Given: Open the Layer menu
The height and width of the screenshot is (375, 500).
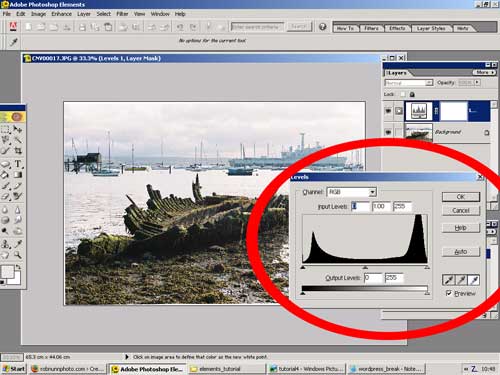Looking at the screenshot, I should [x=84, y=14].
